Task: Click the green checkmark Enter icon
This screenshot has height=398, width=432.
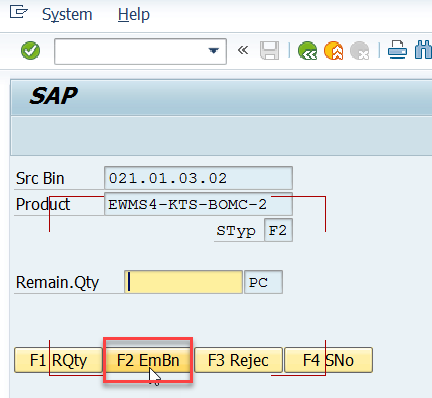Action: 30,51
